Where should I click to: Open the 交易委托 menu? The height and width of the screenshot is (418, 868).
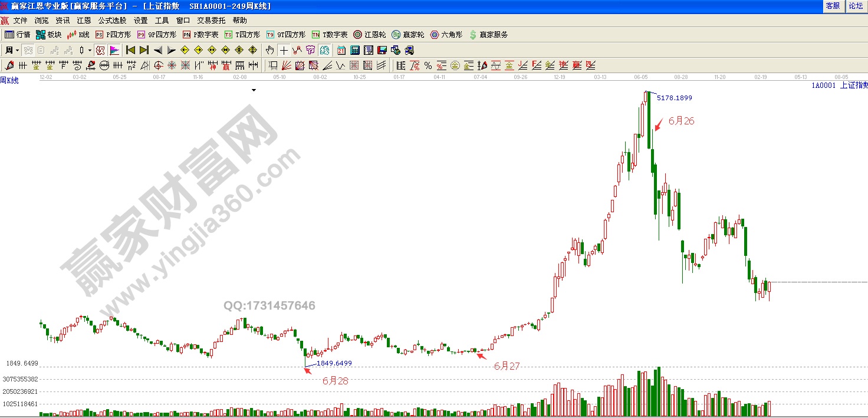211,20
